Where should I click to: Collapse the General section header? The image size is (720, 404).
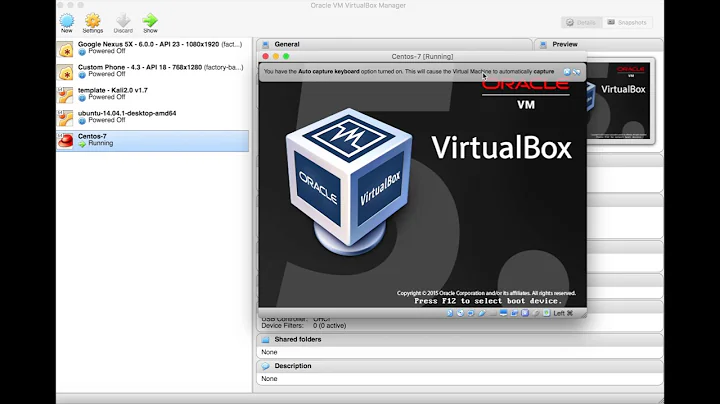click(x=394, y=45)
